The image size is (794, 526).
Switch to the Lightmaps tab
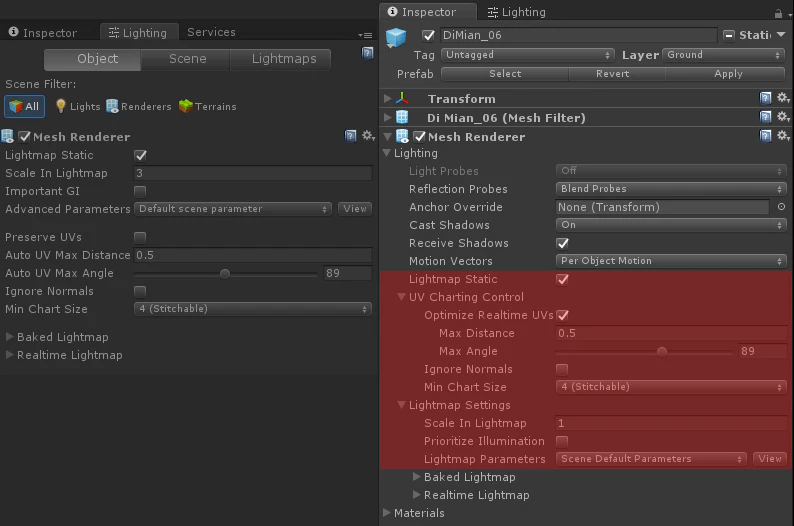click(284, 59)
